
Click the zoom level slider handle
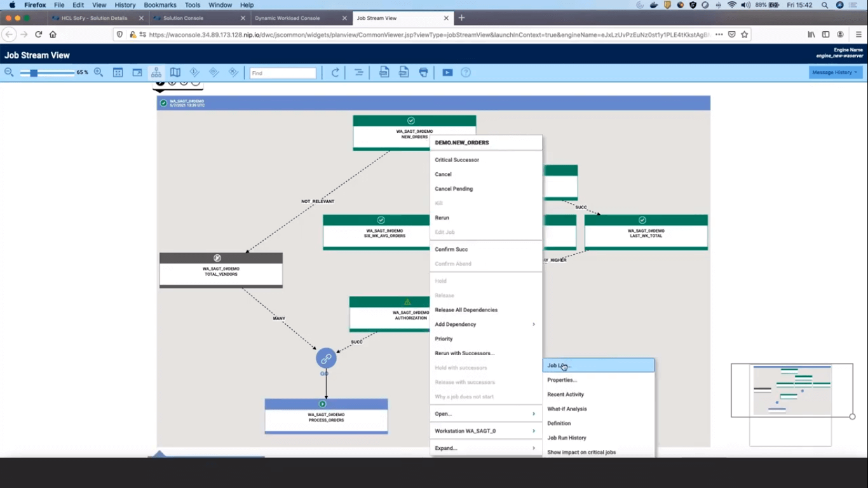click(34, 73)
